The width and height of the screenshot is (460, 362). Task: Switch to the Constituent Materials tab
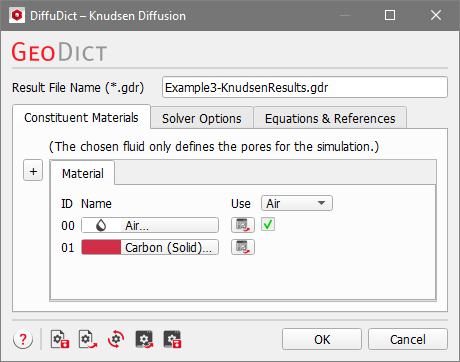coord(81,117)
